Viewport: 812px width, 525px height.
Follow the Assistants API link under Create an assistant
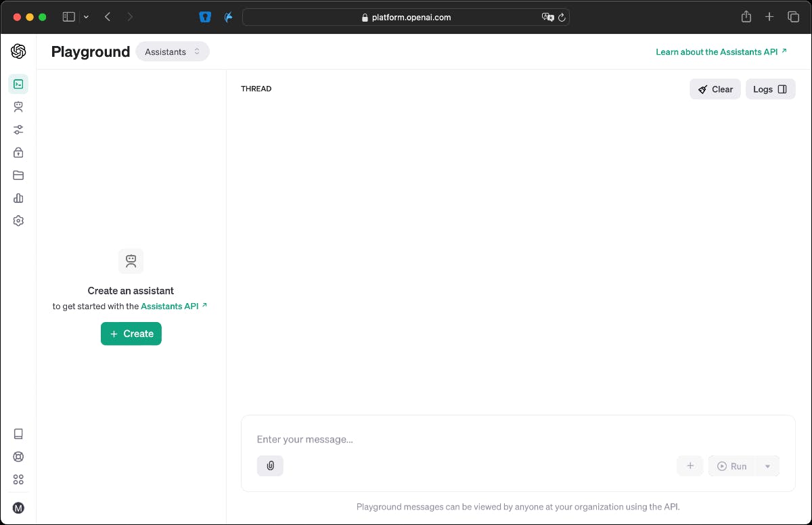174,306
